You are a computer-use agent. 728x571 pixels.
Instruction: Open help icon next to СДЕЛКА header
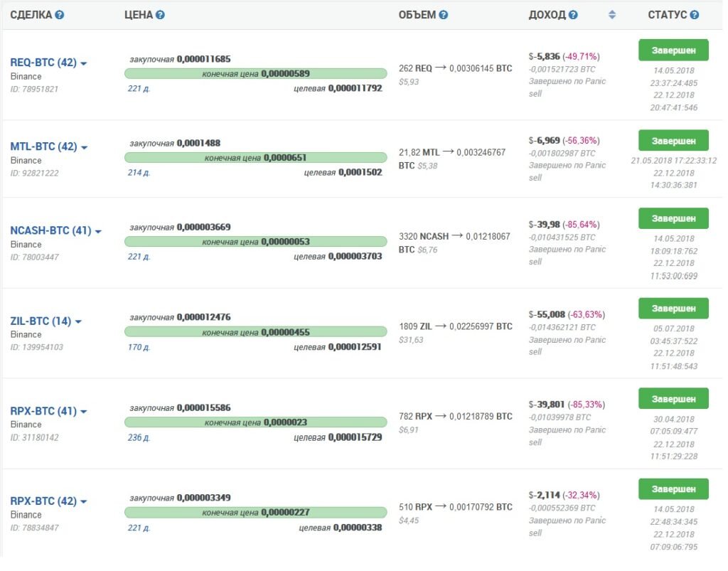60,15
